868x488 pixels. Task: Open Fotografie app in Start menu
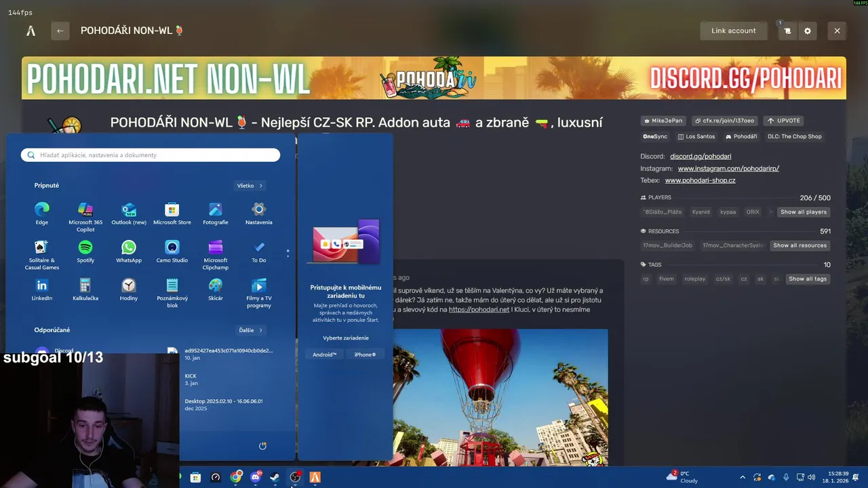pyautogui.click(x=216, y=213)
